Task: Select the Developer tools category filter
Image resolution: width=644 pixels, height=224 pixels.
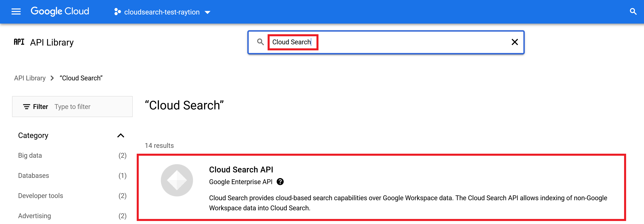Action: click(40, 195)
